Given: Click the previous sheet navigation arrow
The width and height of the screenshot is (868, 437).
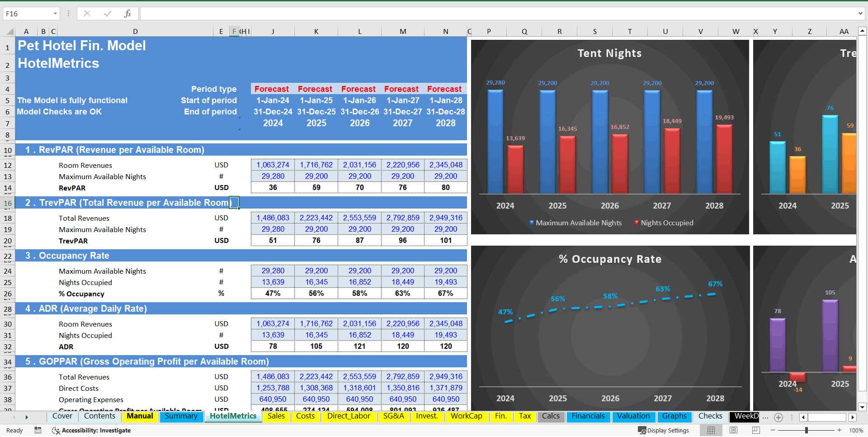Looking at the screenshot, I should point(14,417).
